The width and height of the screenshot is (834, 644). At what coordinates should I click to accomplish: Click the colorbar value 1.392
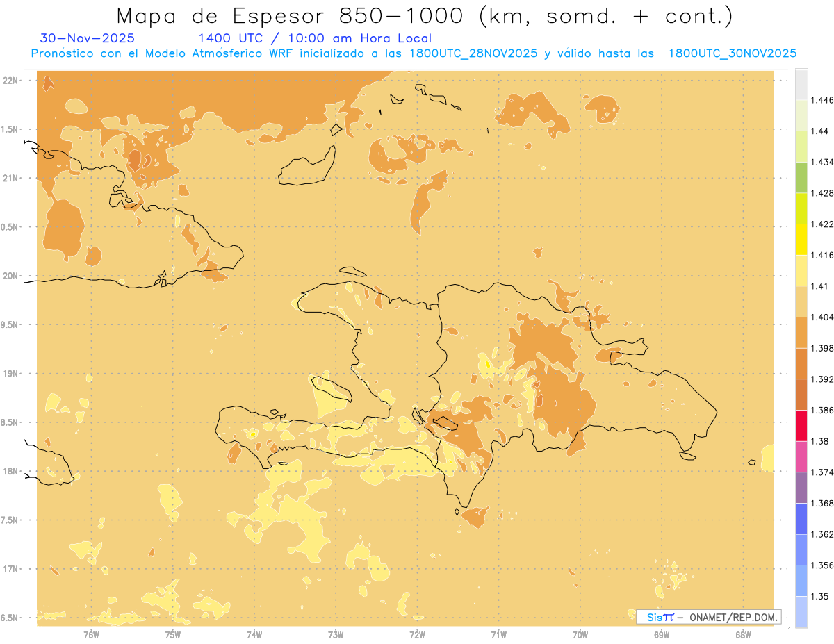coord(822,379)
